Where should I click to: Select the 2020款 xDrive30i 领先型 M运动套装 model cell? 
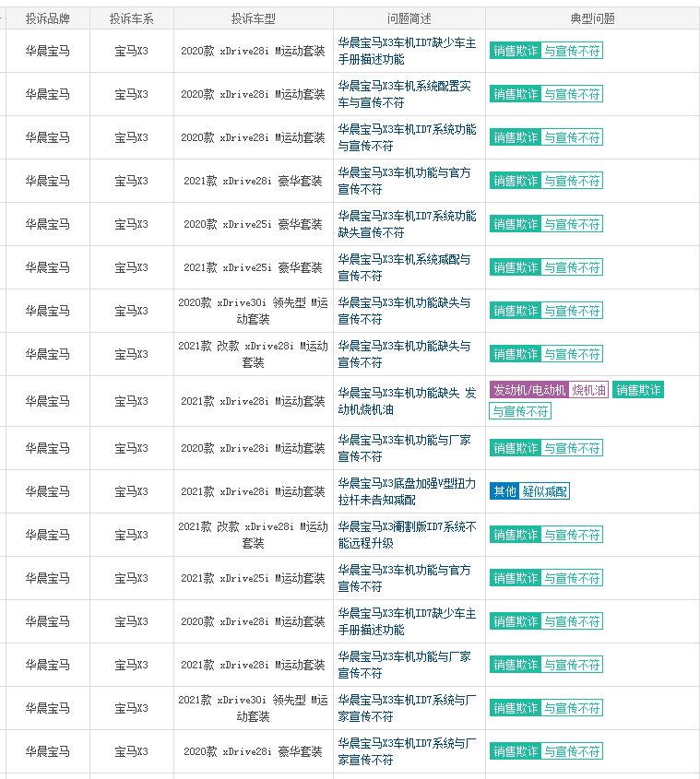point(253,311)
